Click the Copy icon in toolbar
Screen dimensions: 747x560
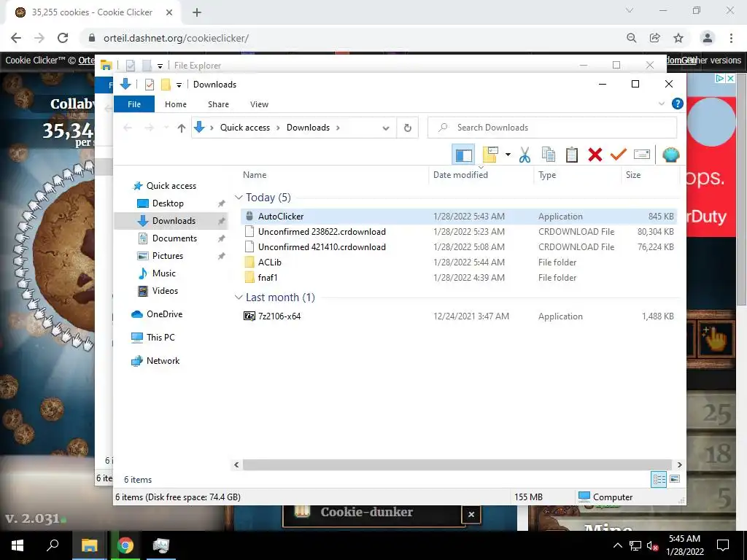pyautogui.click(x=549, y=155)
